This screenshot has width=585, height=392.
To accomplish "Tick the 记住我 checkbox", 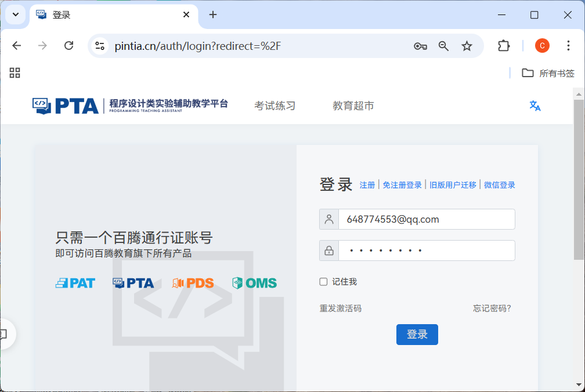I will pos(323,282).
